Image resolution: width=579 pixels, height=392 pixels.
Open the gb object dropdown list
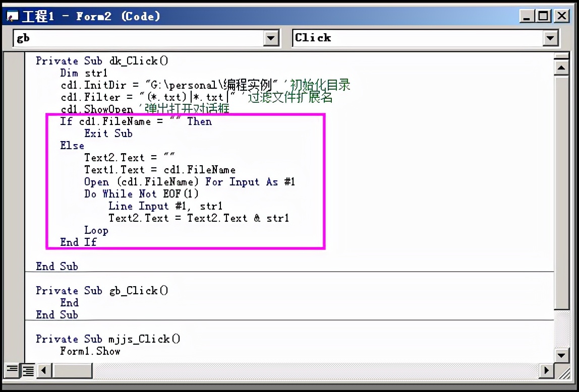(x=271, y=38)
